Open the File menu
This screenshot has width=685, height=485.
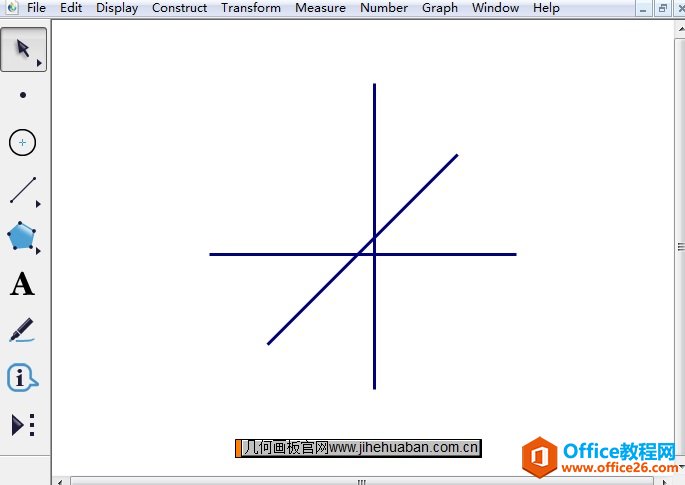pyautogui.click(x=36, y=8)
